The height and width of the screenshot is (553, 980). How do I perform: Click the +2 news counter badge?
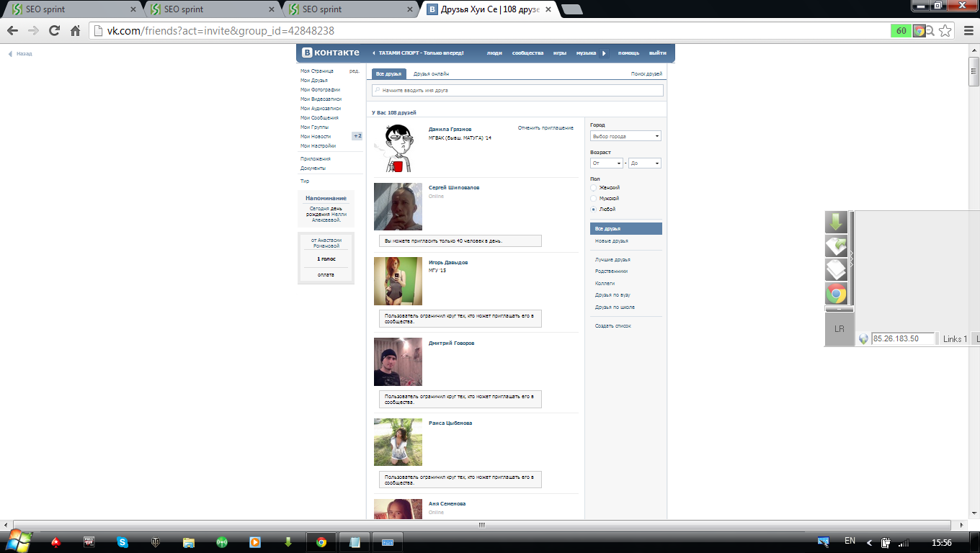(357, 136)
